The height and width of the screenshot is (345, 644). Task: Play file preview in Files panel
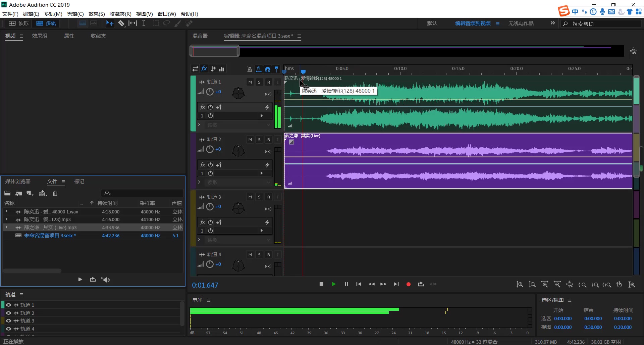(x=80, y=279)
